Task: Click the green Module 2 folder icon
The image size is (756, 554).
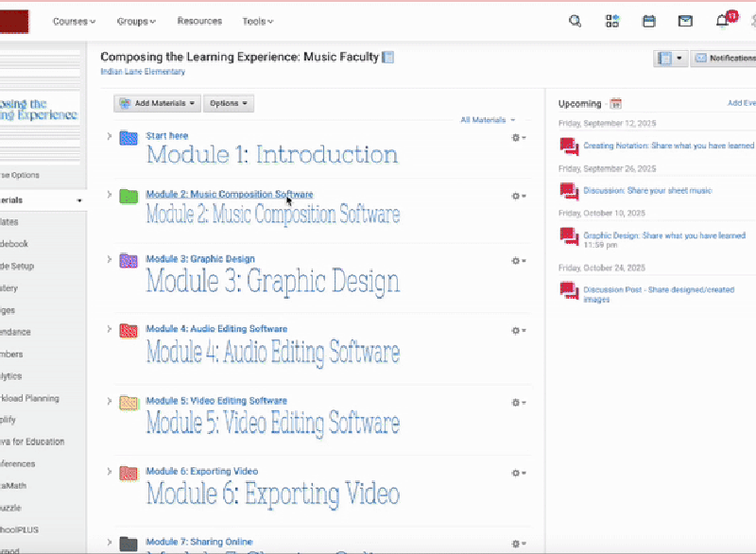Action: pyautogui.click(x=129, y=197)
